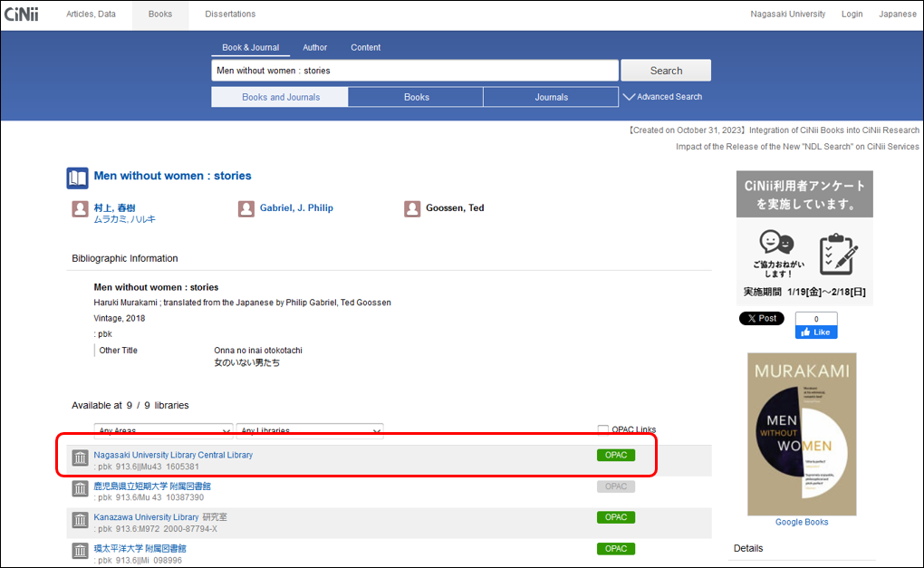The image size is (924, 568).
Task: Toggle the OPAC Links checkbox
Action: coord(602,429)
